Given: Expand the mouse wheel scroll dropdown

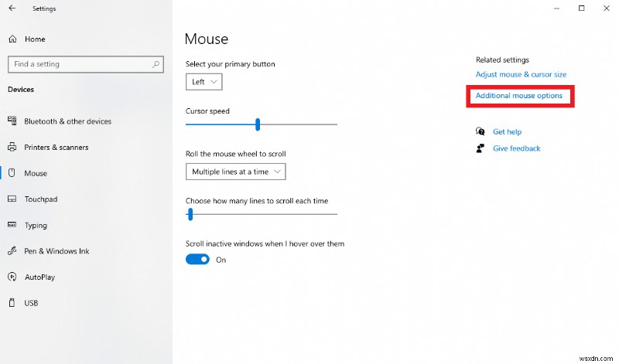Looking at the screenshot, I should coord(236,172).
